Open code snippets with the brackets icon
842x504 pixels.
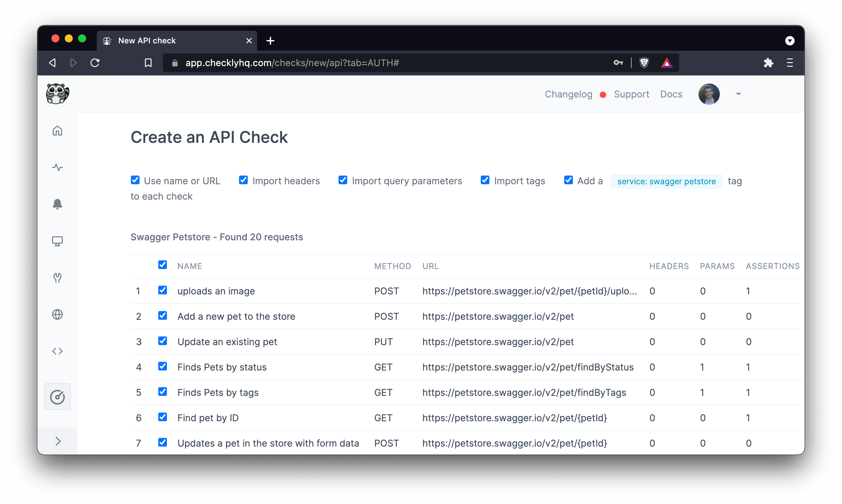57,351
